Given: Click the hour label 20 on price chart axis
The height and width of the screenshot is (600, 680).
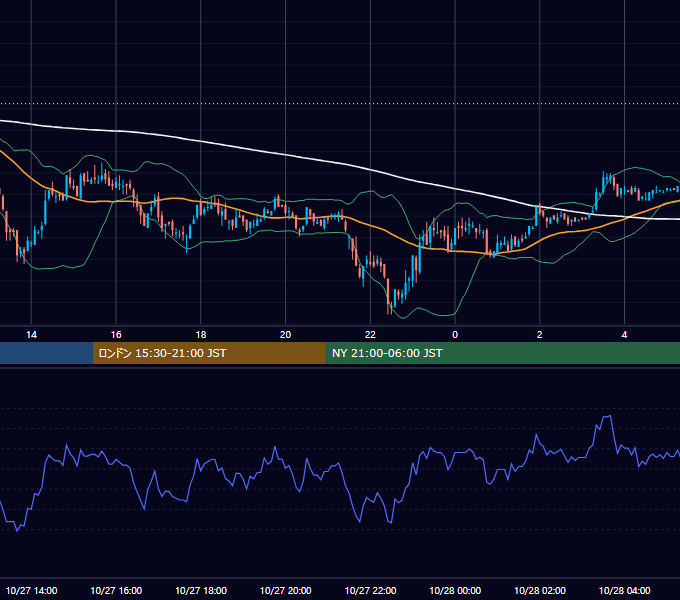Looking at the screenshot, I should tap(285, 335).
